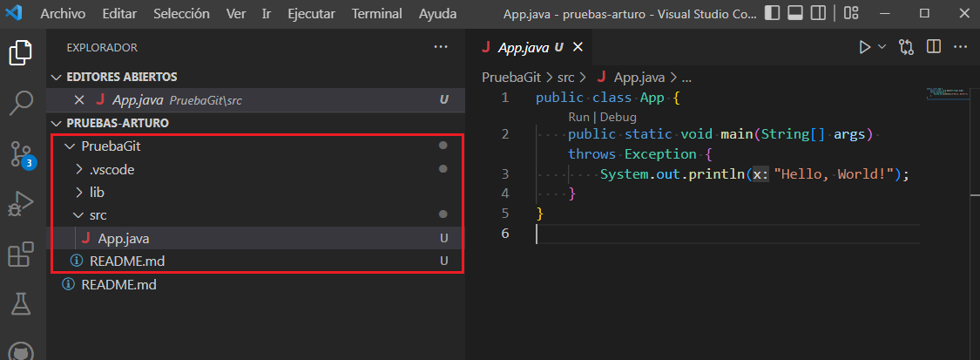Open the GitHub view in activity bar
Screen dimensions: 980x360
coord(21,351)
